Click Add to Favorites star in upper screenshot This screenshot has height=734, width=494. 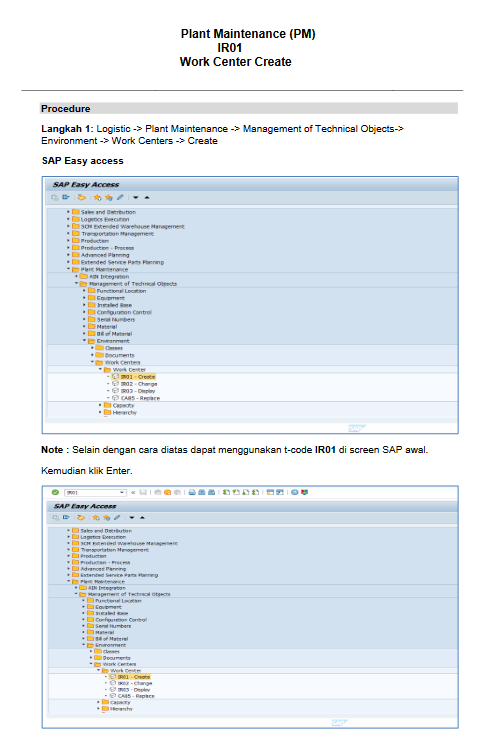97,198
